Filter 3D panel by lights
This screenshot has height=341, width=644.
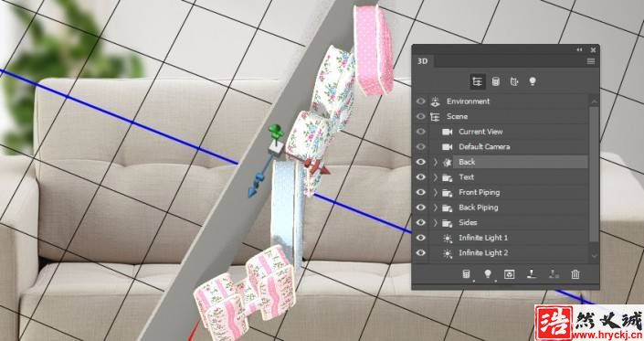533,81
